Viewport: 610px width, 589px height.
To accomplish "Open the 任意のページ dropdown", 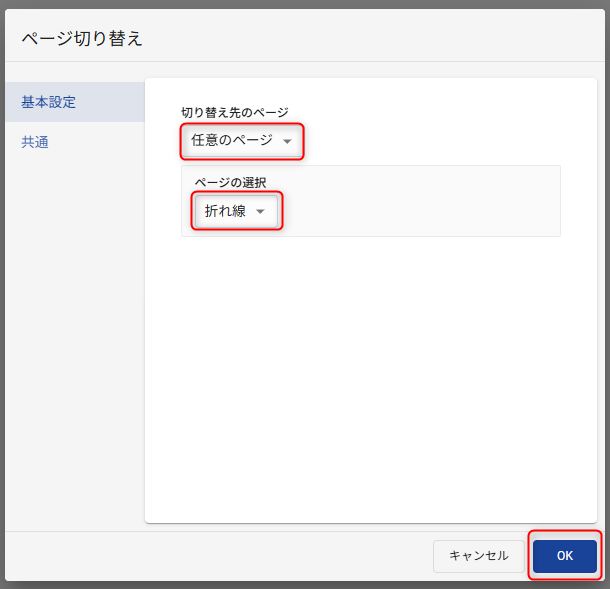I will click(x=241, y=141).
